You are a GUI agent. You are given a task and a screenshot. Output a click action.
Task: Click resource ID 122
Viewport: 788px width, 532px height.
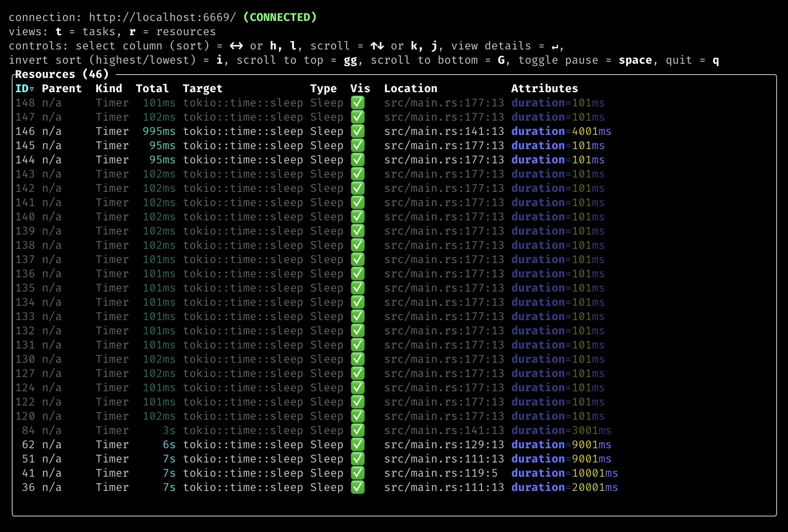tap(25, 402)
